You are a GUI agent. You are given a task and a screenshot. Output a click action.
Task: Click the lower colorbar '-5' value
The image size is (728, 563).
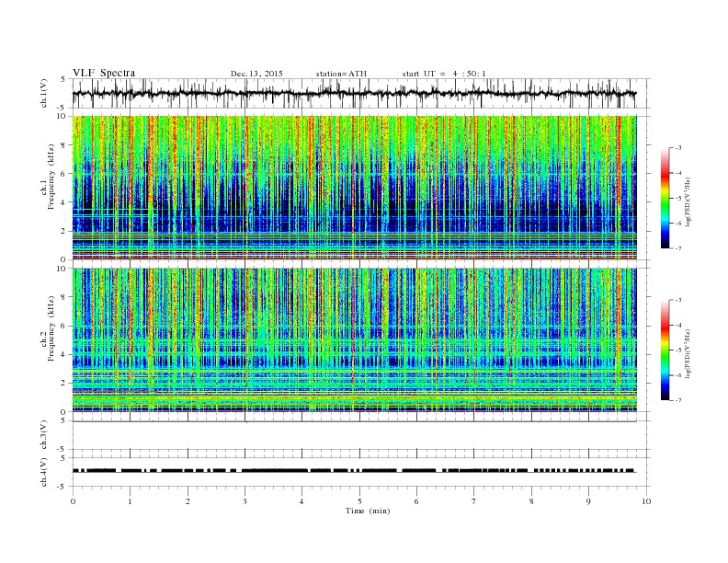click(x=678, y=350)
